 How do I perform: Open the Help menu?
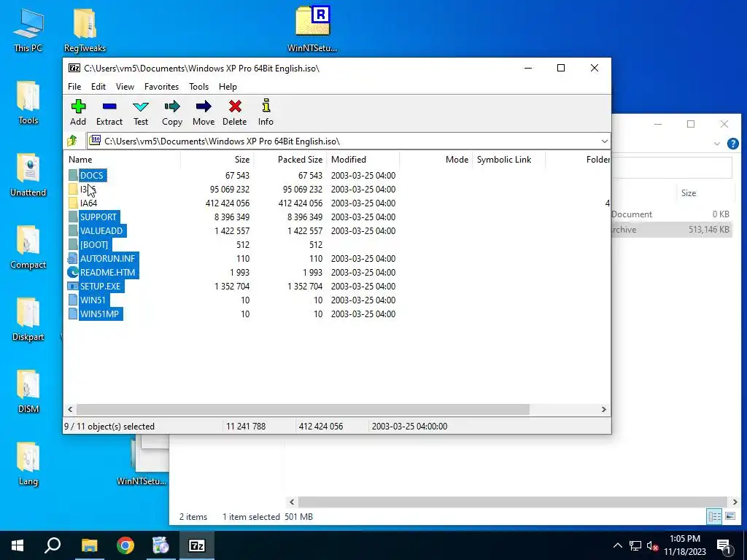click(228, 87)
